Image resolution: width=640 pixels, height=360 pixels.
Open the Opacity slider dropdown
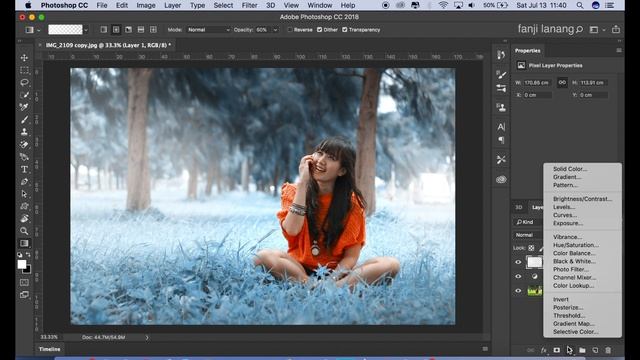pos(275,30)
